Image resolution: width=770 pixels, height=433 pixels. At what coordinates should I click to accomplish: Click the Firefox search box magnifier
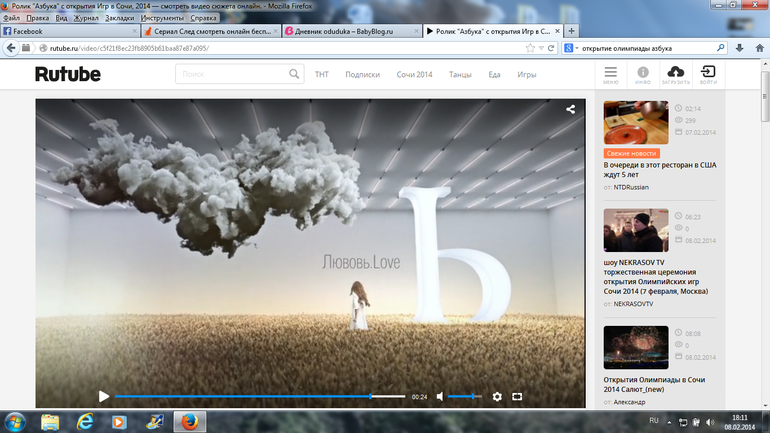pos(720,48)
